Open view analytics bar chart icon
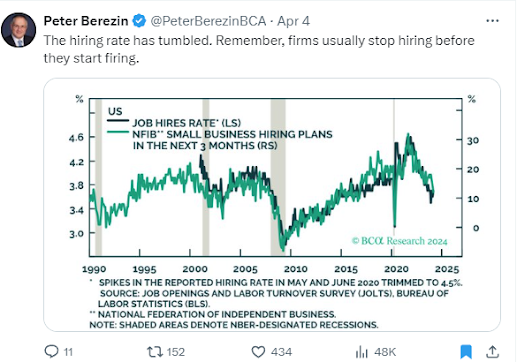This screenshot has width=517, height=362. tap(362, 352)
